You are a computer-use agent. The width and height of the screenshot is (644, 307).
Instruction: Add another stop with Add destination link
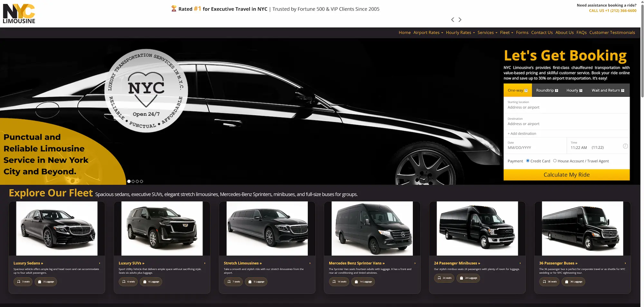point(522,134)
